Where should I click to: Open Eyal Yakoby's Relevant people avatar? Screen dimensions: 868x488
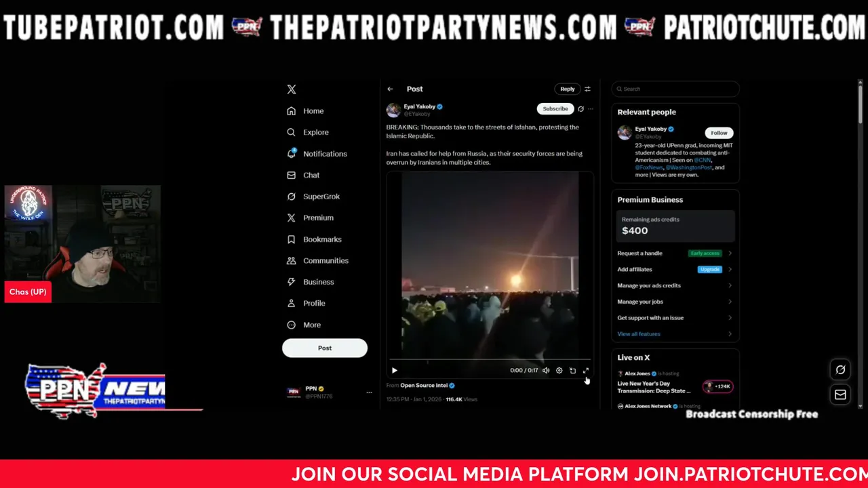pyautogui.click(x=625, y=133)
